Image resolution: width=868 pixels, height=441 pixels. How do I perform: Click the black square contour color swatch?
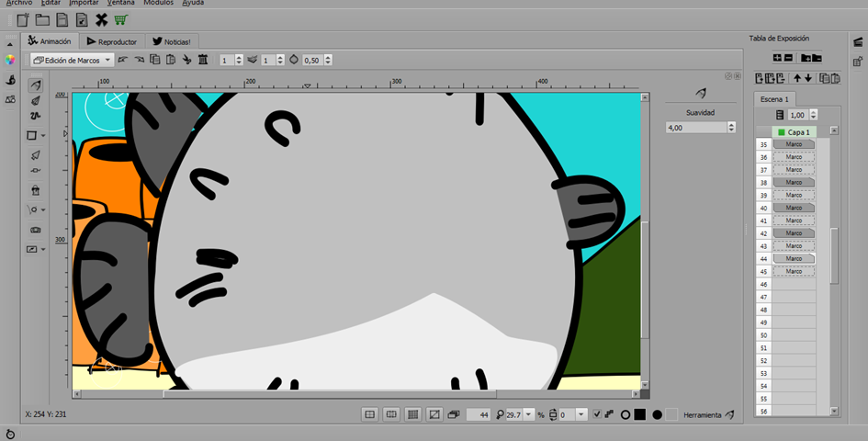click(640, 414)
